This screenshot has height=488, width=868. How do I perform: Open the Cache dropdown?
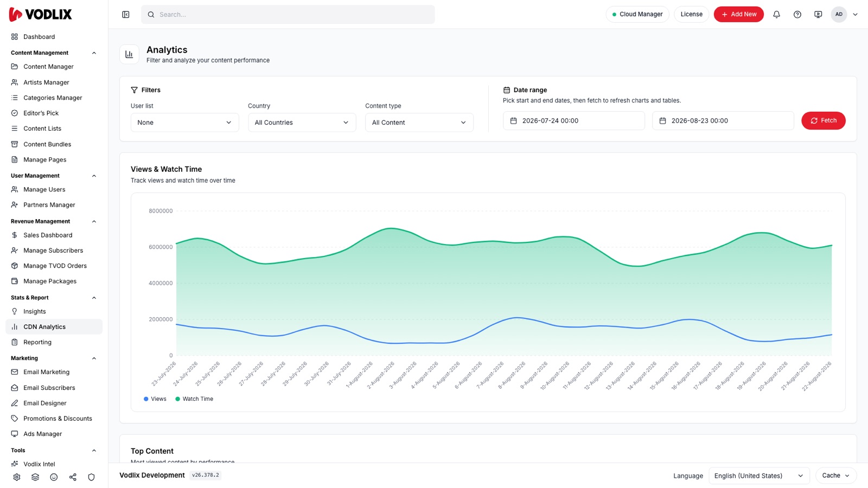pyautogui.click(x=836, y=476)
